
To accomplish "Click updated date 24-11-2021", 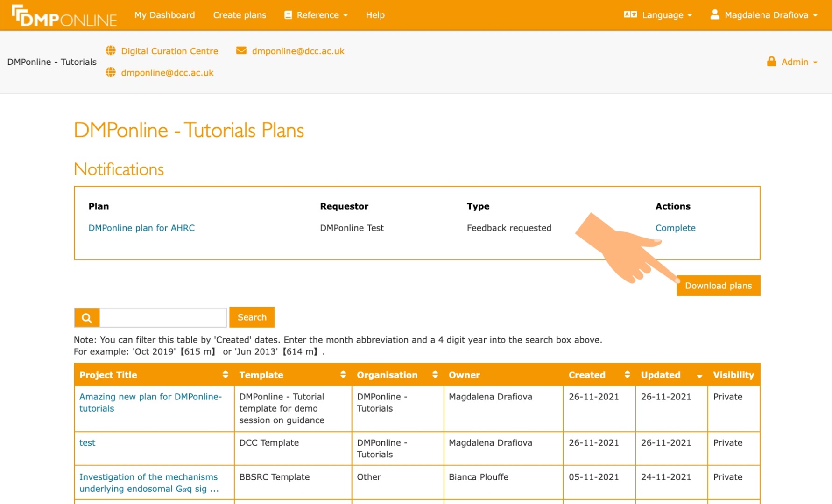I will (666, 477).
